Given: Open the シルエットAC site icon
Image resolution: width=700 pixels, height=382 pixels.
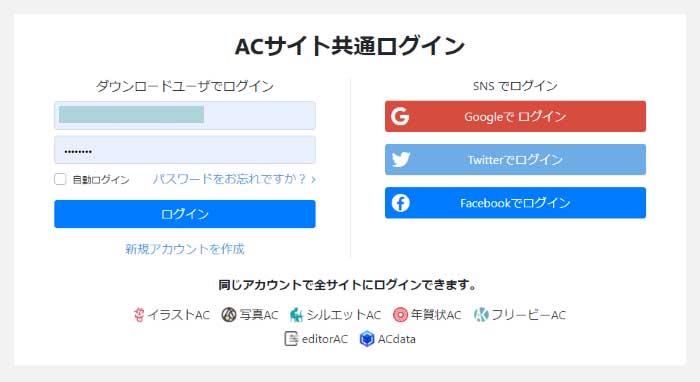Looking at the screenshot, I should [x=296, y=315].
